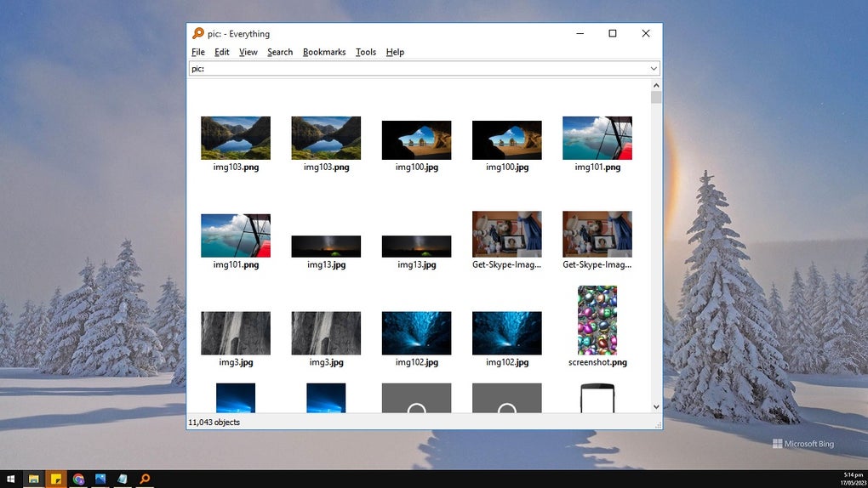This screenshot has height=488, width=868.
Task: Open the Help menu
Action: (395, 52)
